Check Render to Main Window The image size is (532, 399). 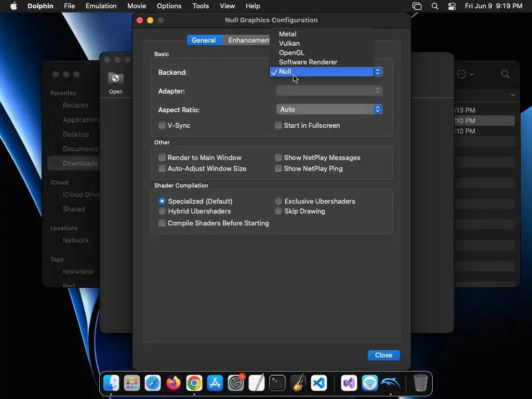[x=162, y=157]
